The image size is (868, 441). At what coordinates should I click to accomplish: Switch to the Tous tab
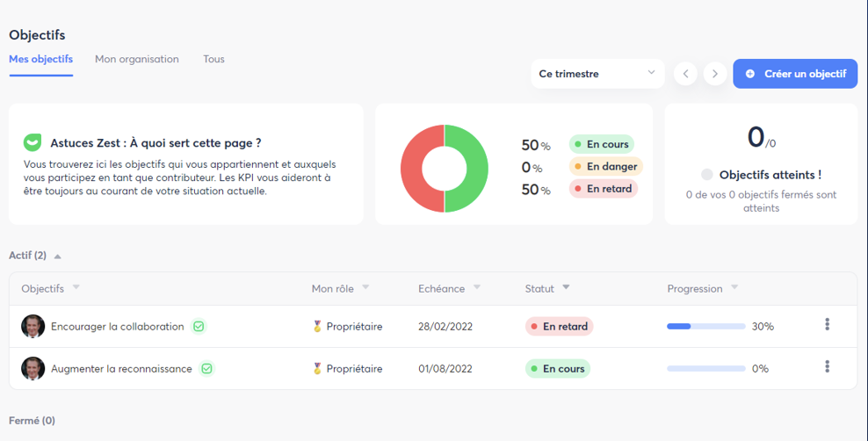pos(213,60)
